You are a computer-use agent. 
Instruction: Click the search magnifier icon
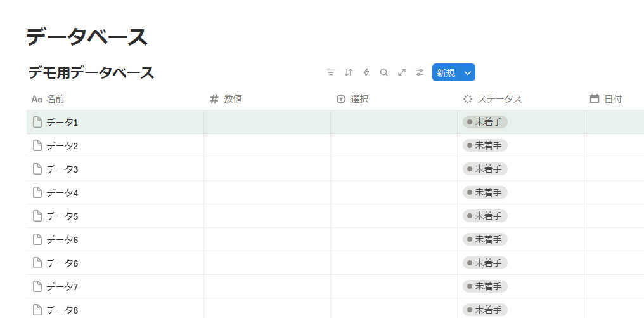383,72
